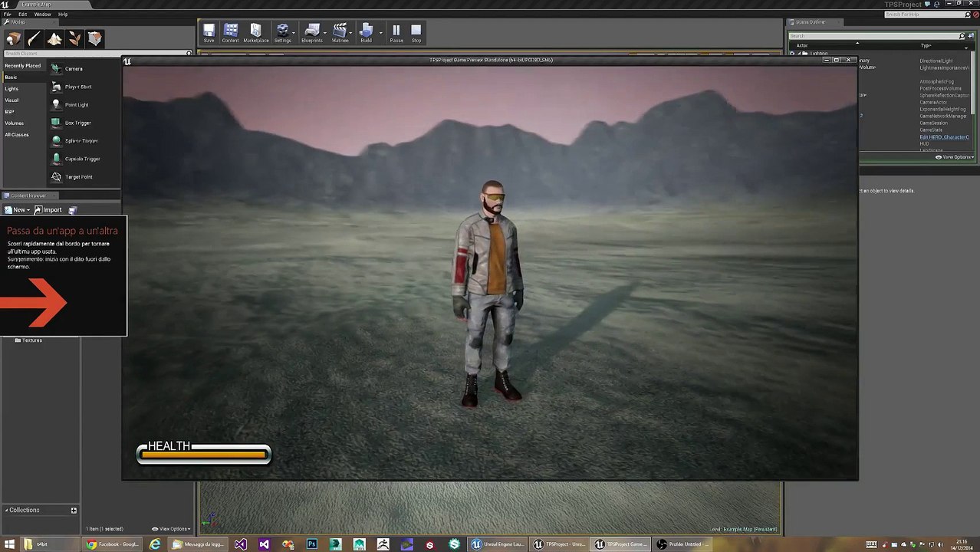Choose the Lights category
This screenshot has height=552, width=980.
pos(12,89)
